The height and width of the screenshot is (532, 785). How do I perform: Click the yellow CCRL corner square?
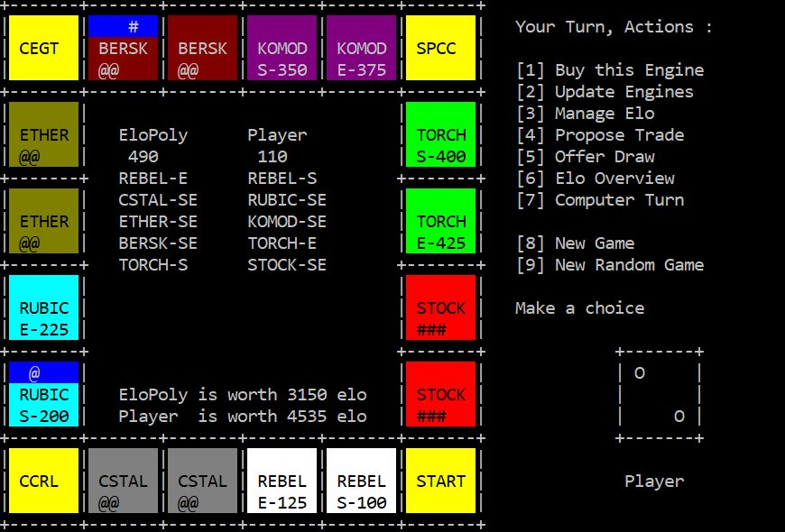(x=43, y=481)
